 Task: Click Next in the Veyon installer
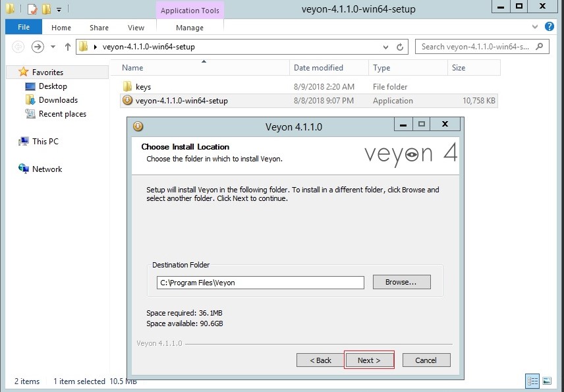[369, 360]
